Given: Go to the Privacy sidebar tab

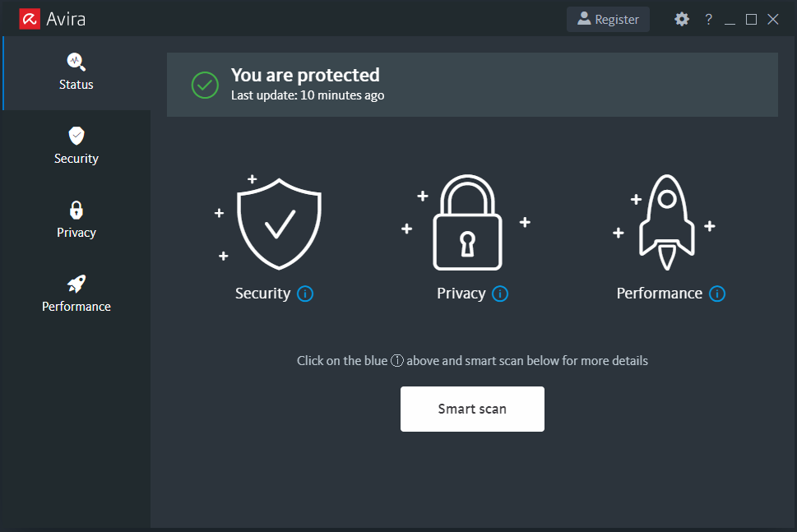Looking at the screenshot, I should [76, 220].
